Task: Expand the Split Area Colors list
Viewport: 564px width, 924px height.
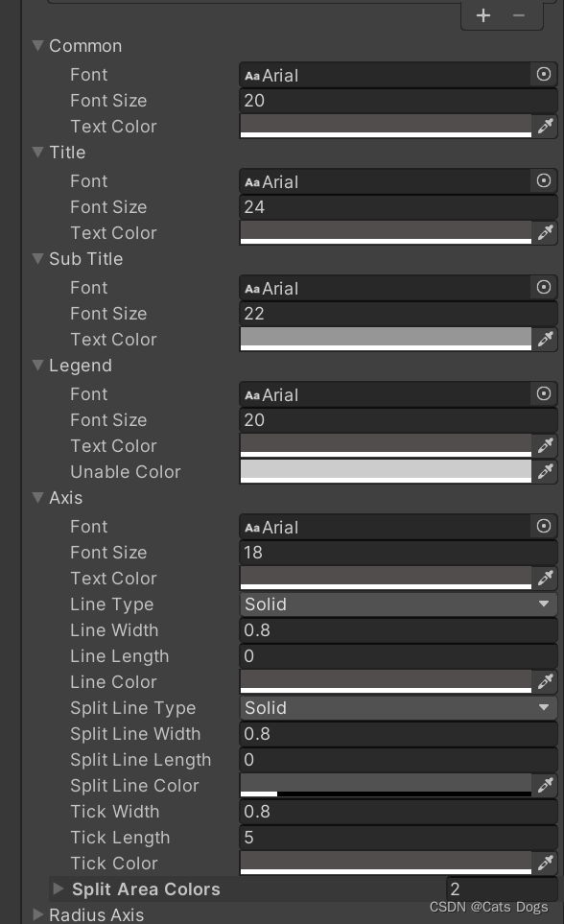Action: [x=59, y=888]
